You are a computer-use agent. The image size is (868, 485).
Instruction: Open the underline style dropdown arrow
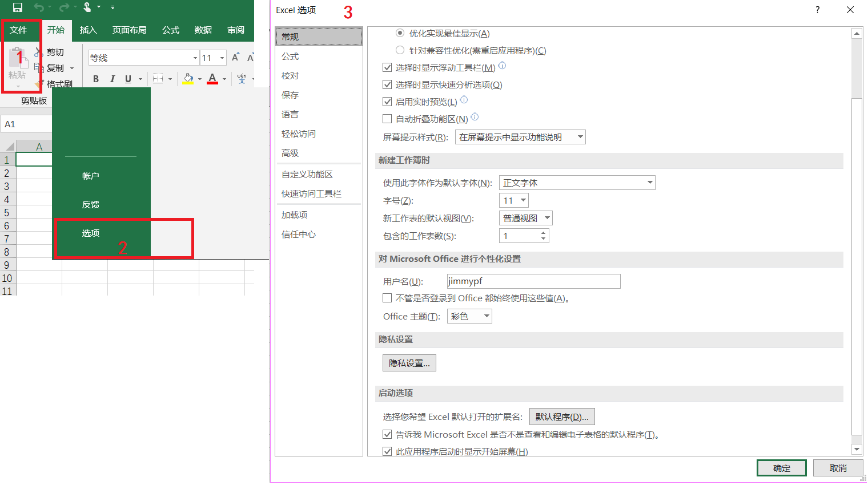(x=140, y=79)
